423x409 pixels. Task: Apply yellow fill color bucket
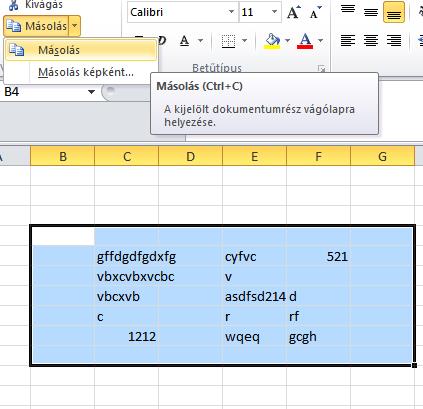tap(272, 41)
